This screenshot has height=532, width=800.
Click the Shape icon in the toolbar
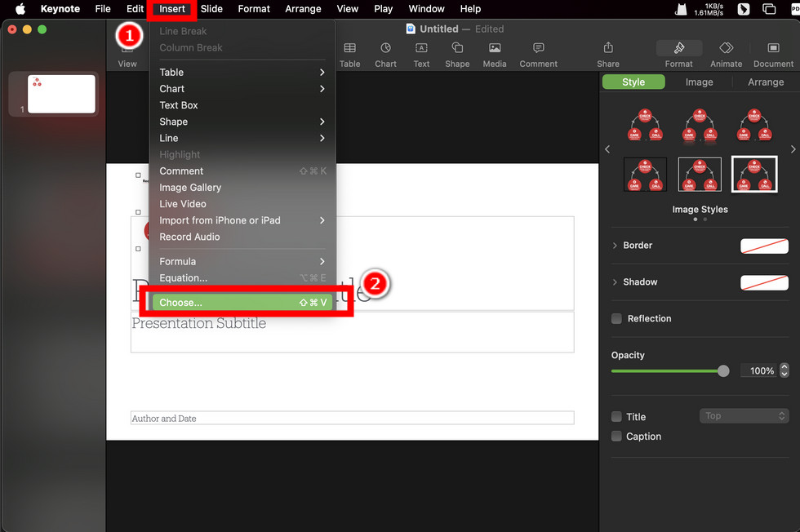pyautogui.click(x=457, y=54)
